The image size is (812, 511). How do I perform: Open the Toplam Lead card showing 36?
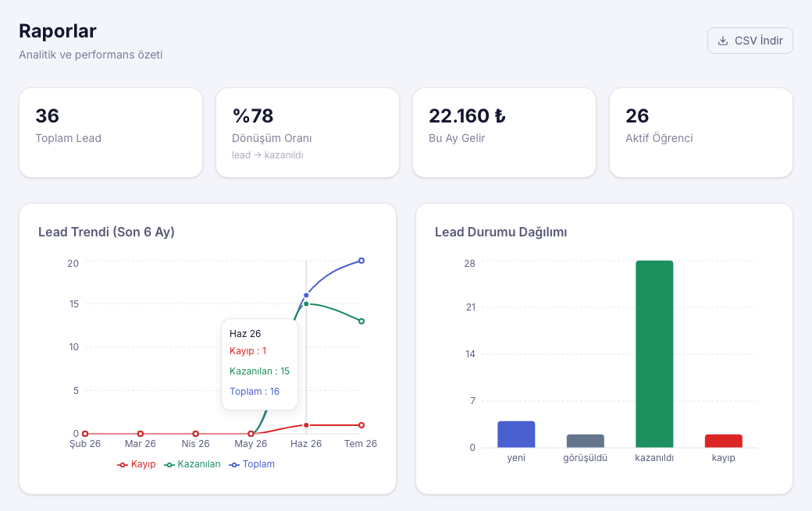pos(111,133)
